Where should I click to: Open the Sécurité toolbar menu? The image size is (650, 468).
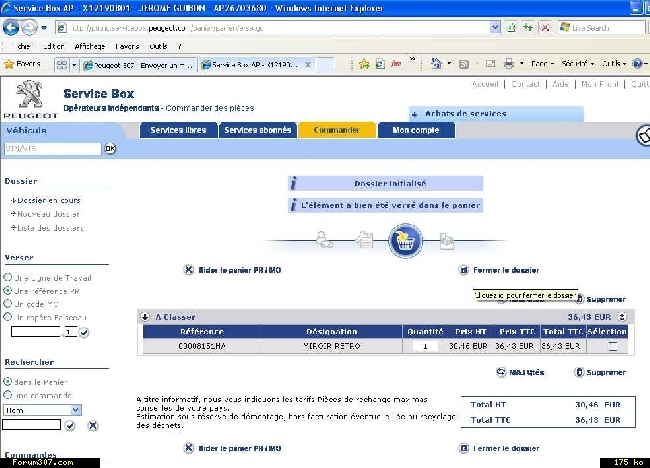point(578,63)
